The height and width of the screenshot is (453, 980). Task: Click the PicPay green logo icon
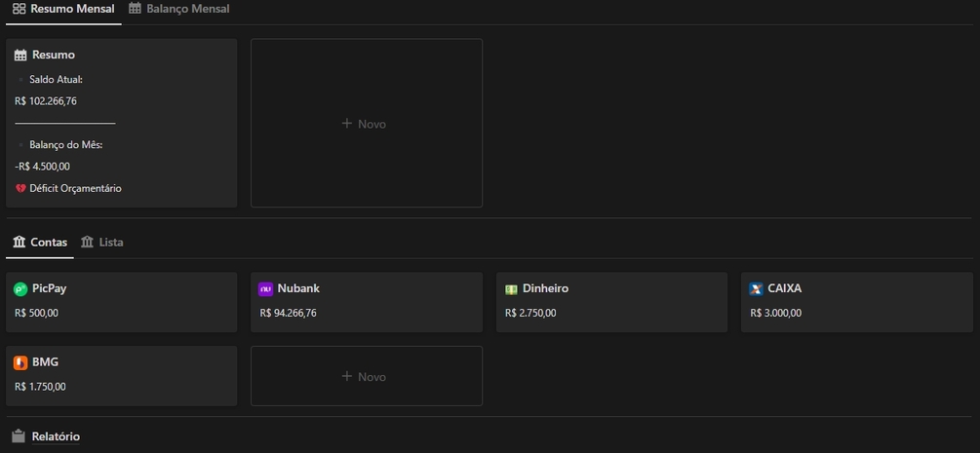pos(20,289)
